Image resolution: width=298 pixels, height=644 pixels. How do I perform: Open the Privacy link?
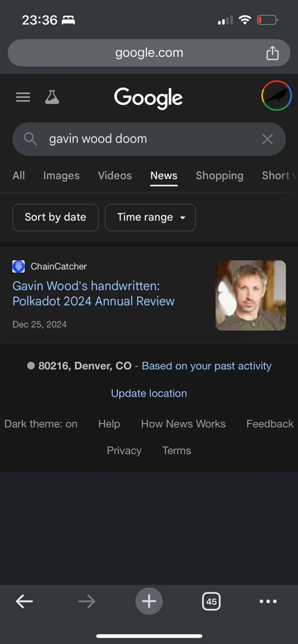click(124, 451)
